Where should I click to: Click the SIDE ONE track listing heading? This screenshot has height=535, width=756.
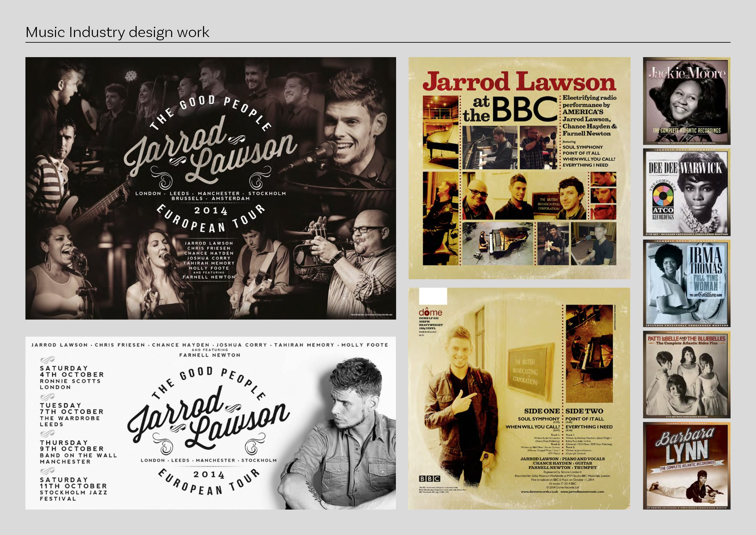point(542,411)
